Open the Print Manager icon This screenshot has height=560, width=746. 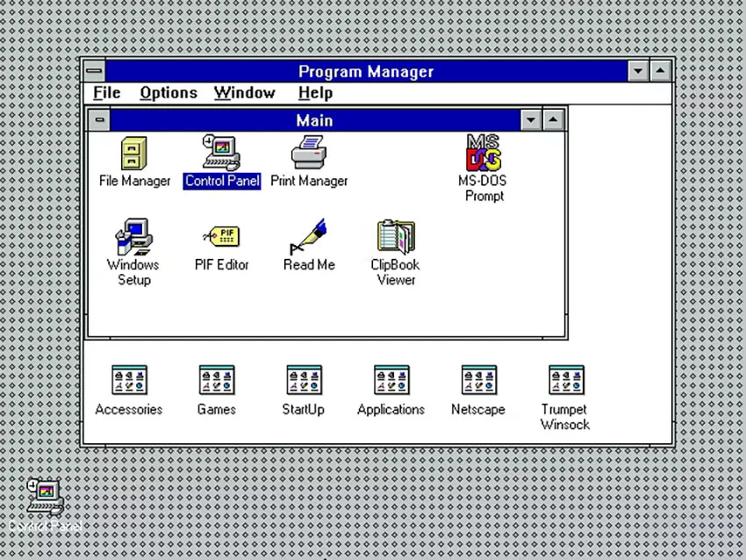click(309, 152)
